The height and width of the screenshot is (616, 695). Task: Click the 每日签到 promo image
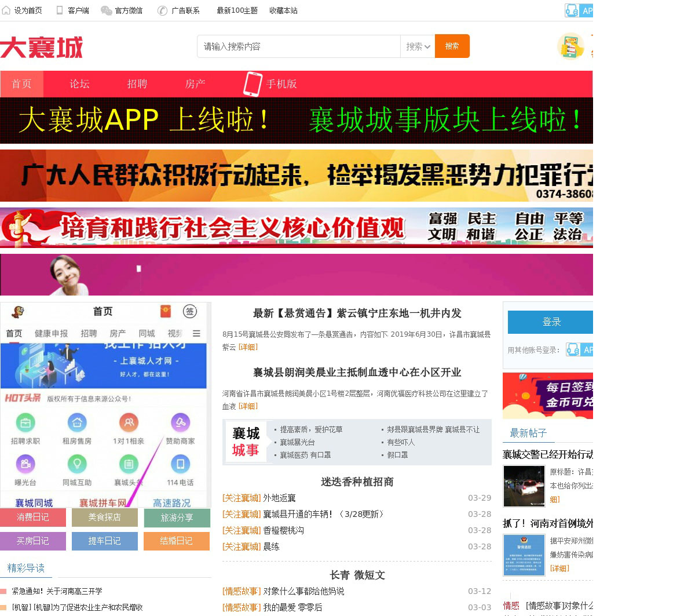548,396
